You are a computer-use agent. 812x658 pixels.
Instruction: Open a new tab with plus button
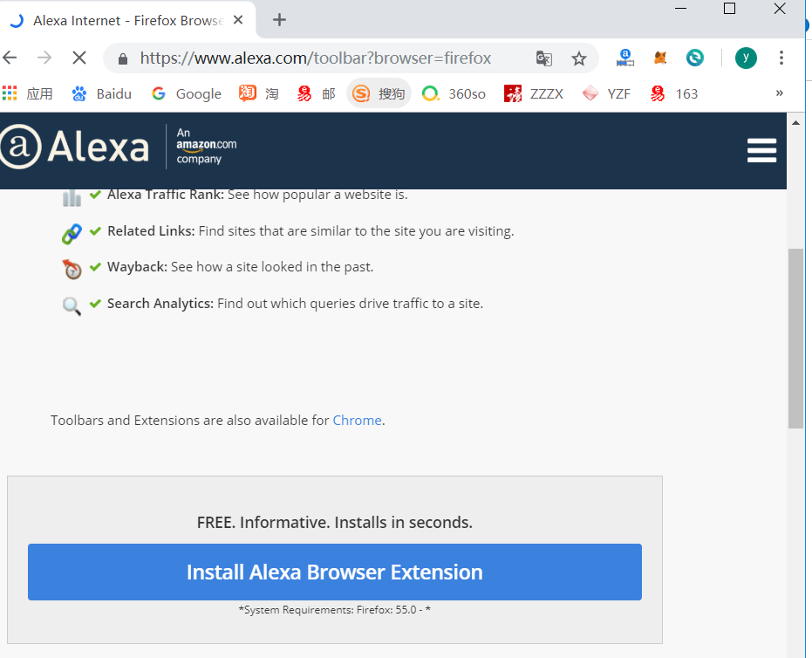279,20
